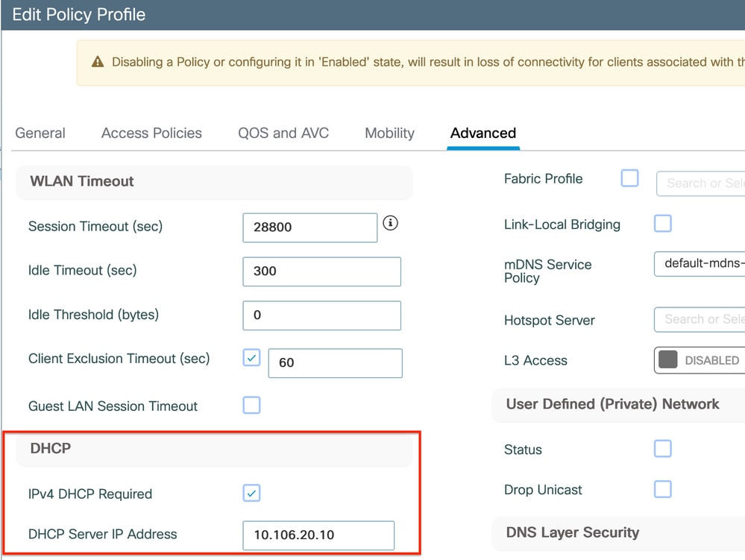Click the DHCP section header

(214, 449)
